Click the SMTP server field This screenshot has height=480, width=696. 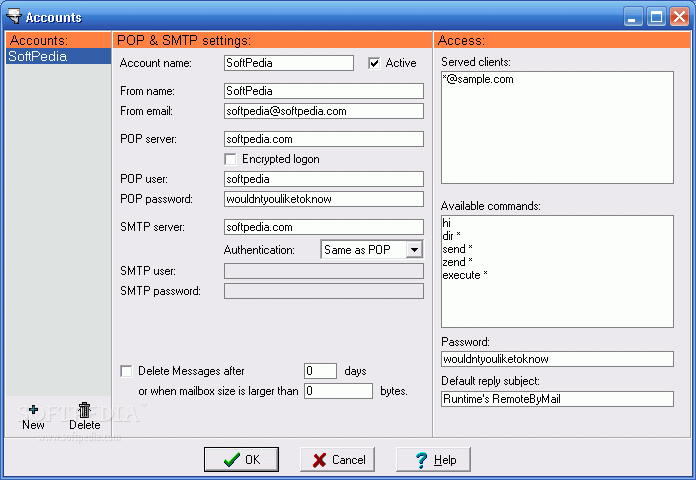tap(324, 227)
